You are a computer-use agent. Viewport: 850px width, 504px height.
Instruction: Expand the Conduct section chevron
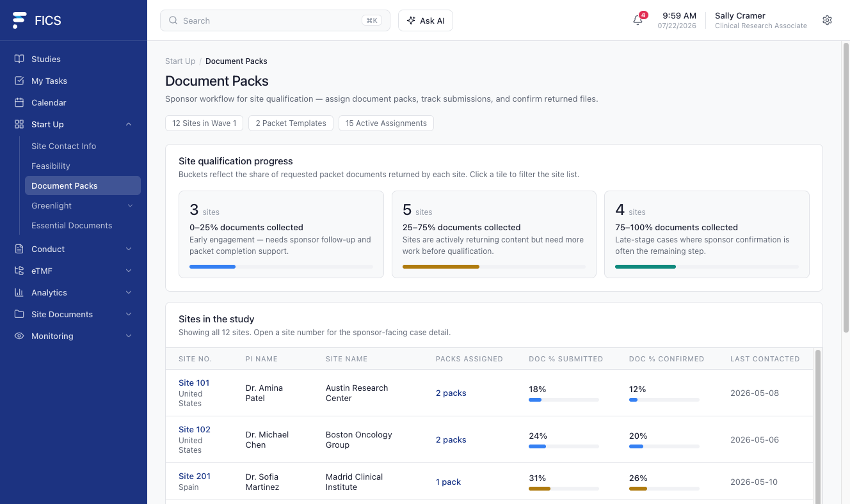pyautogui.click(x=129, y=249)
